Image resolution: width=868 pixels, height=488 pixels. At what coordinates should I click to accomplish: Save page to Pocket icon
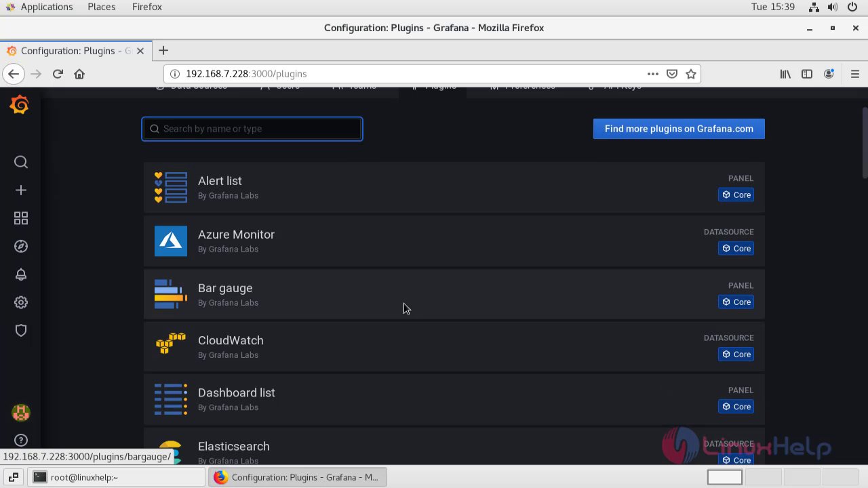pos(672,74)
